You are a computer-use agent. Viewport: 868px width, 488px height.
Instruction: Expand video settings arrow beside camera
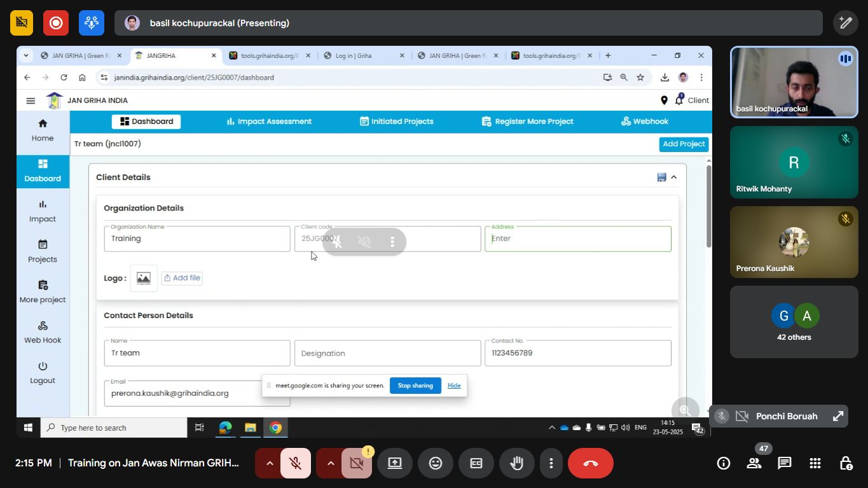331,463
